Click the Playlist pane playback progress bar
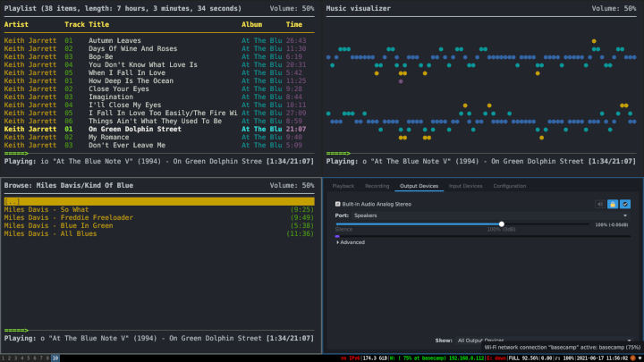Screen dimensions: 644x362 pyautogui.click(x=159, y=153)
